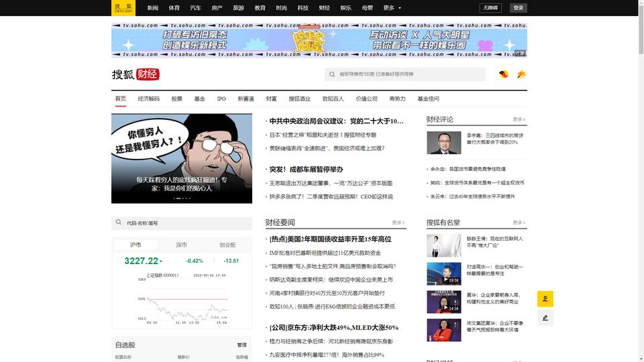Click 管理 in 自选股 panel
Image resolution: width=644 pixels, height=362 pixels.
click(242, 345)
